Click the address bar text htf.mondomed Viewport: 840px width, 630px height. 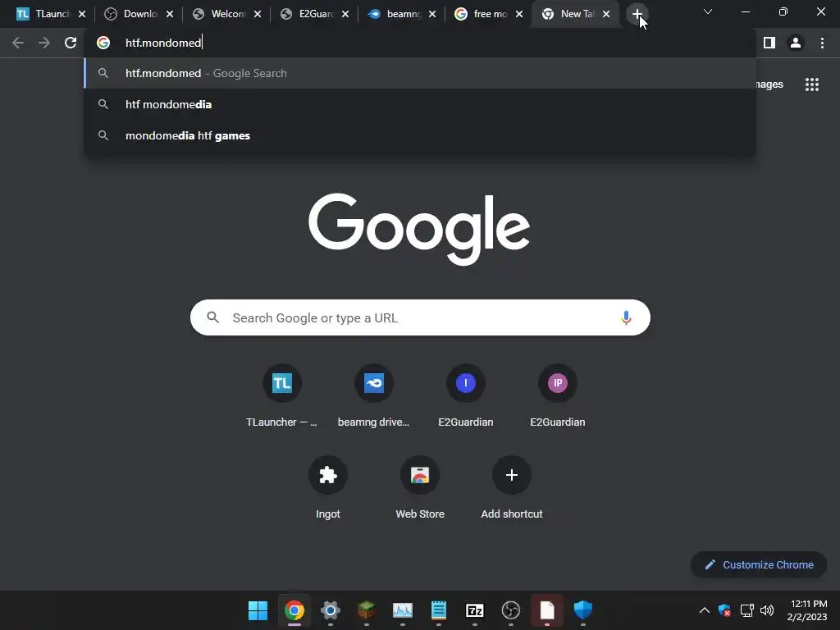163,43
